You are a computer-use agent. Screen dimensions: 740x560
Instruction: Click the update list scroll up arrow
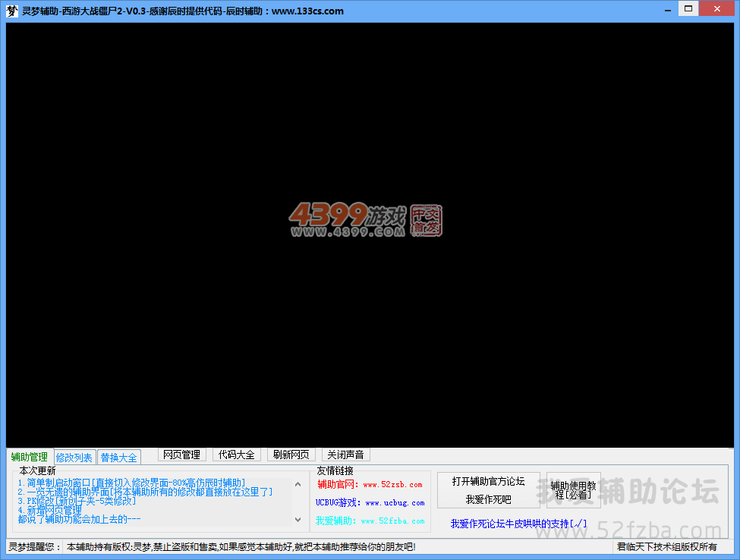click(298, 485)
